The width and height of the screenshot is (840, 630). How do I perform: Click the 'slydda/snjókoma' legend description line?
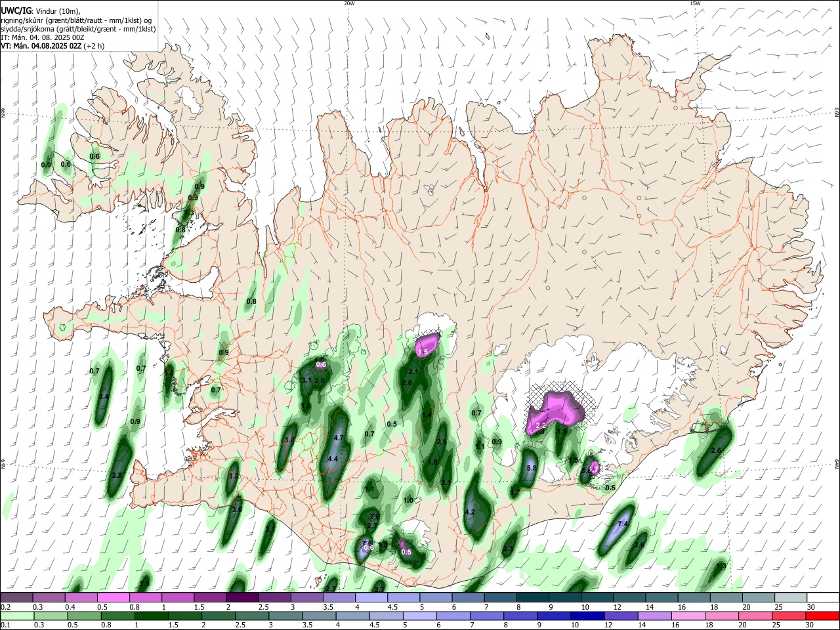(x=78, y=29)
